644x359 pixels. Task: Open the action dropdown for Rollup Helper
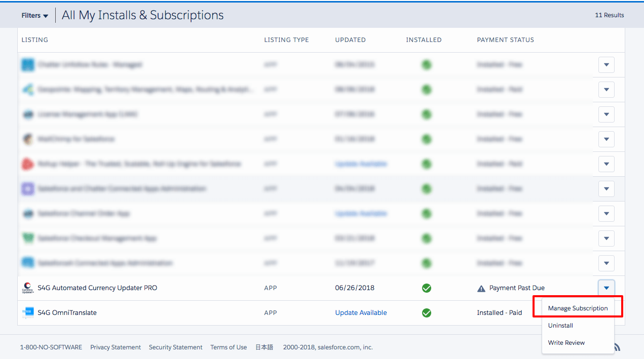[607, 164]
